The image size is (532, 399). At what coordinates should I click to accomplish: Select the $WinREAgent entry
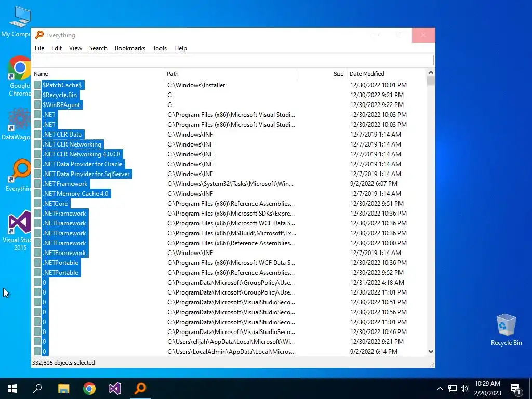tap(61, 104)
